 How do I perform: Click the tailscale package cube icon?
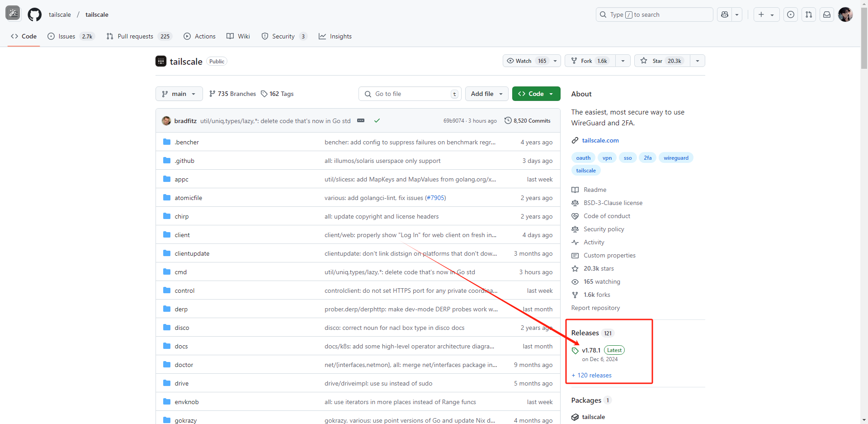tap(575, 417)
